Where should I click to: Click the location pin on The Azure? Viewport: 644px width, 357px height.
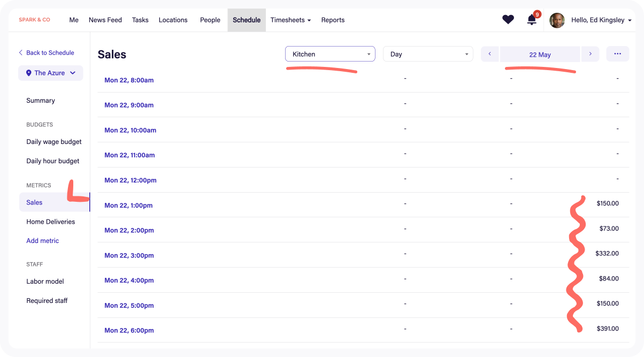pyautogui.click(x=28, y=73)
